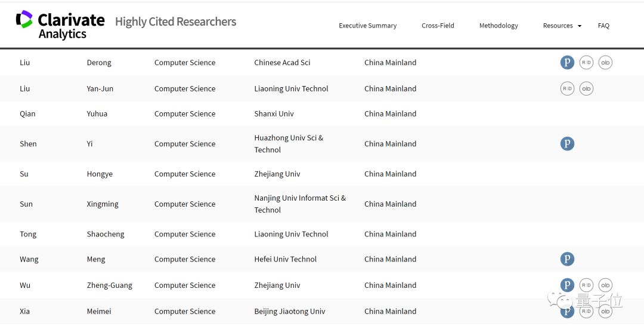Open the Executive Summary page
644x329 pixels.
(x=367, y=26)
